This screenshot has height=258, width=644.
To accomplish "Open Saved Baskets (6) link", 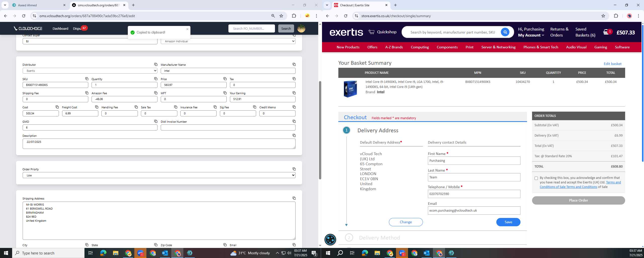I will click(585, 32).
